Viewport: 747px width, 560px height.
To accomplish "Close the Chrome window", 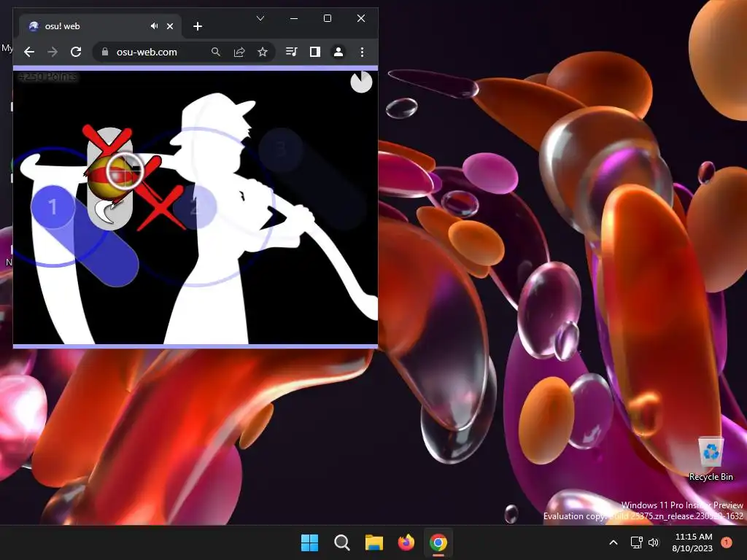I will click(361, 18).
